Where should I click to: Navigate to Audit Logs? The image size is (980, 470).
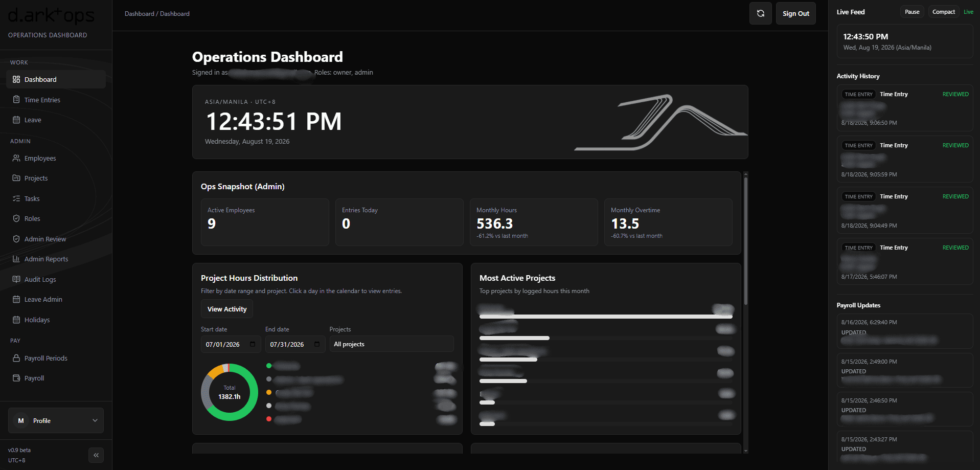[56, 279]
